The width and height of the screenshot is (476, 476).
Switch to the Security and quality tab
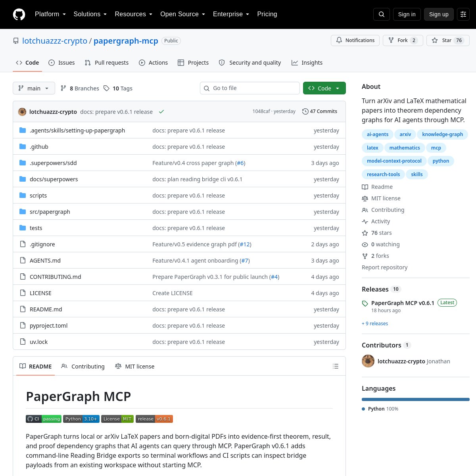coord(250,63)
